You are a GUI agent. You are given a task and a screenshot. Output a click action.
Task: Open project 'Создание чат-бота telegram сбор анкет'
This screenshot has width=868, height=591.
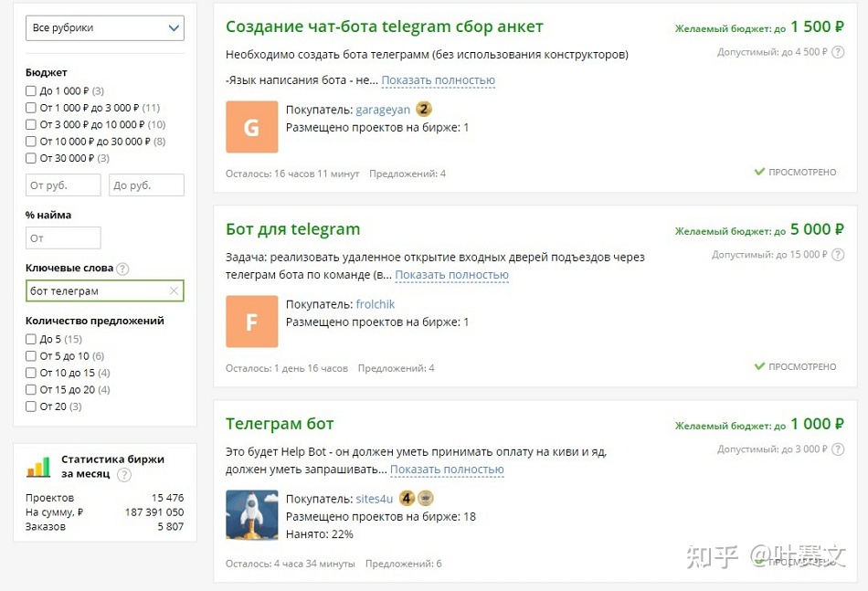click(x=384, y=26)
